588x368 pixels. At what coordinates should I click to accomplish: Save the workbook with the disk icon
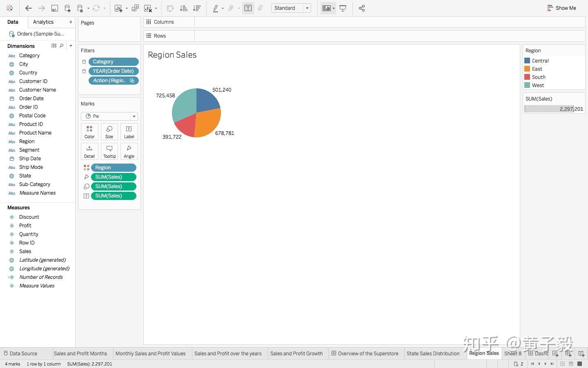pos(54,8)
